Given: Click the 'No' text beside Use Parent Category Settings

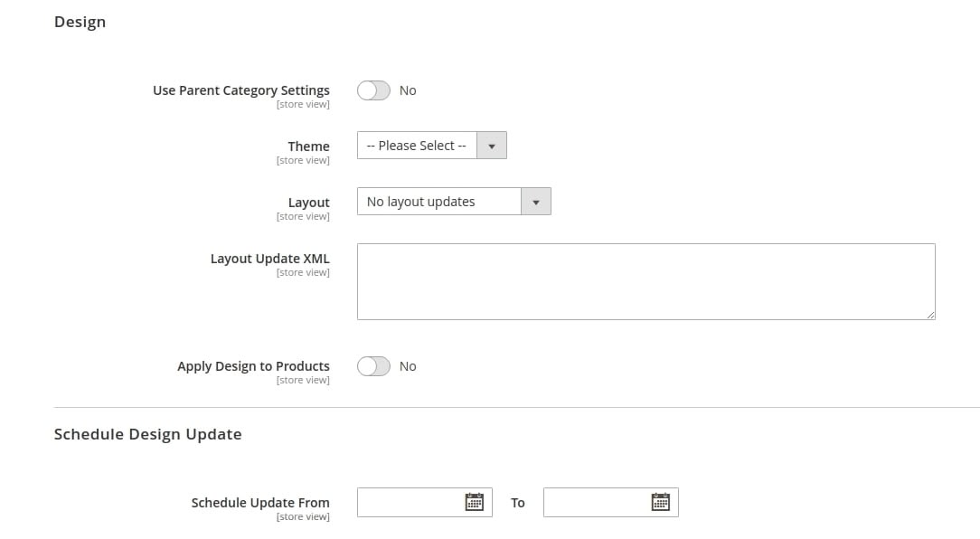Looking at the screenshot, I should pos(408,90).
